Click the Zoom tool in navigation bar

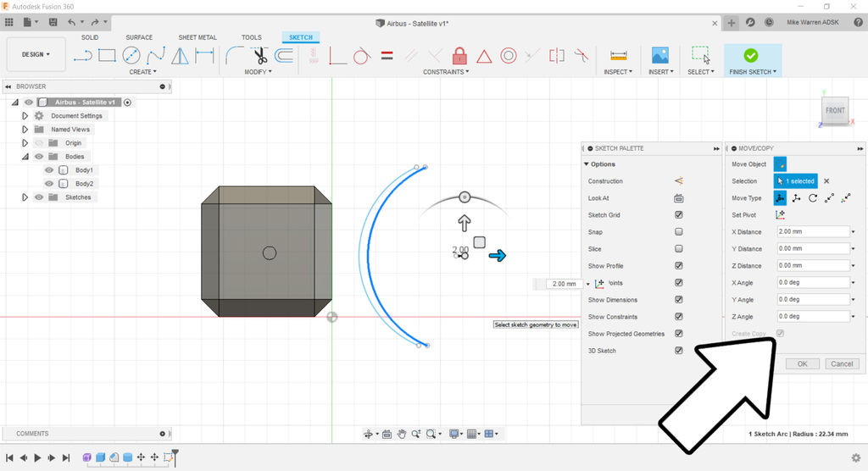click(415, 434)
